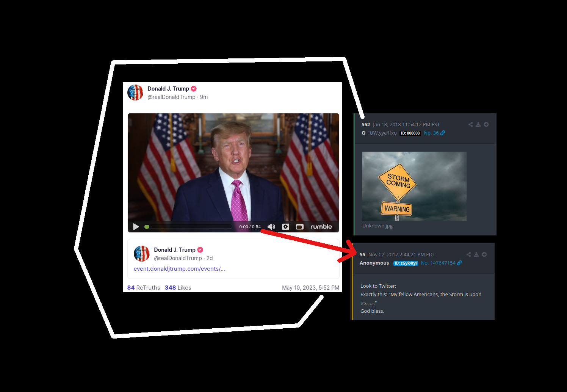The height and width of the screenshot is (392, 567).
Task: Open the Storm Coming warning image
Action: click(x=414, y=186)
